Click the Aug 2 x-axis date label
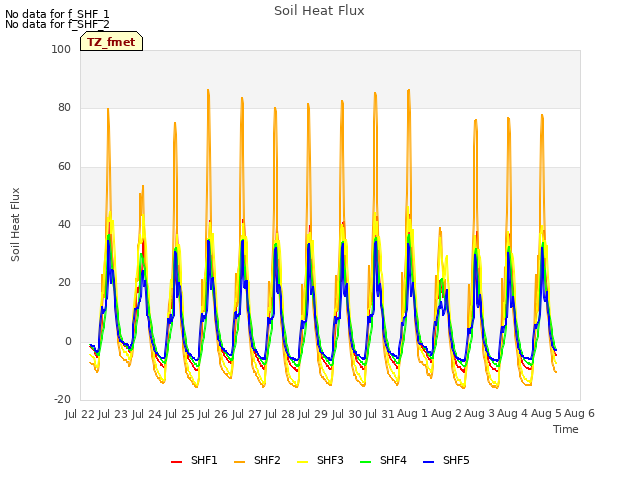This screenshot has height=480, width=640. coord(446,414)
